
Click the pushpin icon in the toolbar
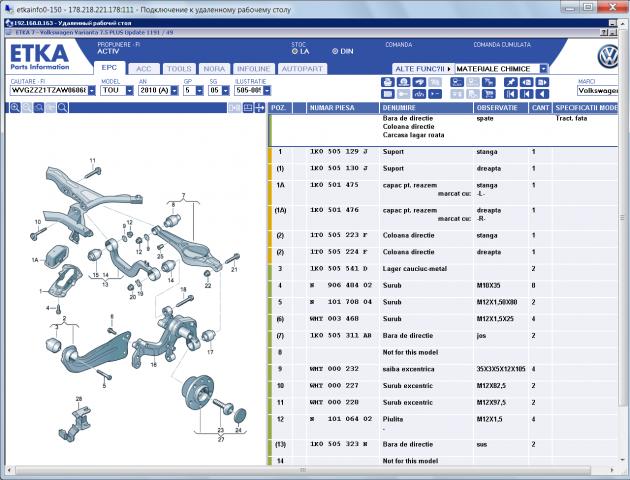point(511,82)
